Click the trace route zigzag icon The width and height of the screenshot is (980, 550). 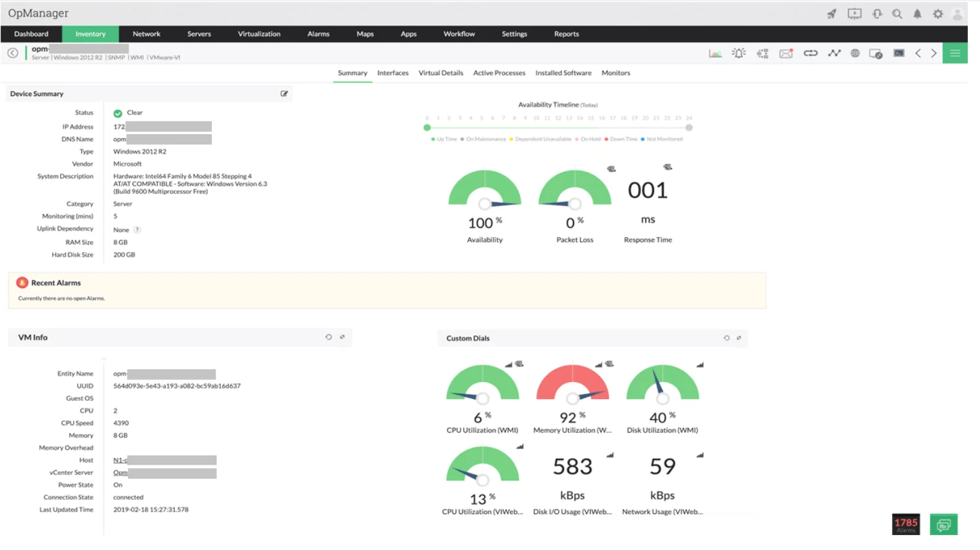pos(834,54)
